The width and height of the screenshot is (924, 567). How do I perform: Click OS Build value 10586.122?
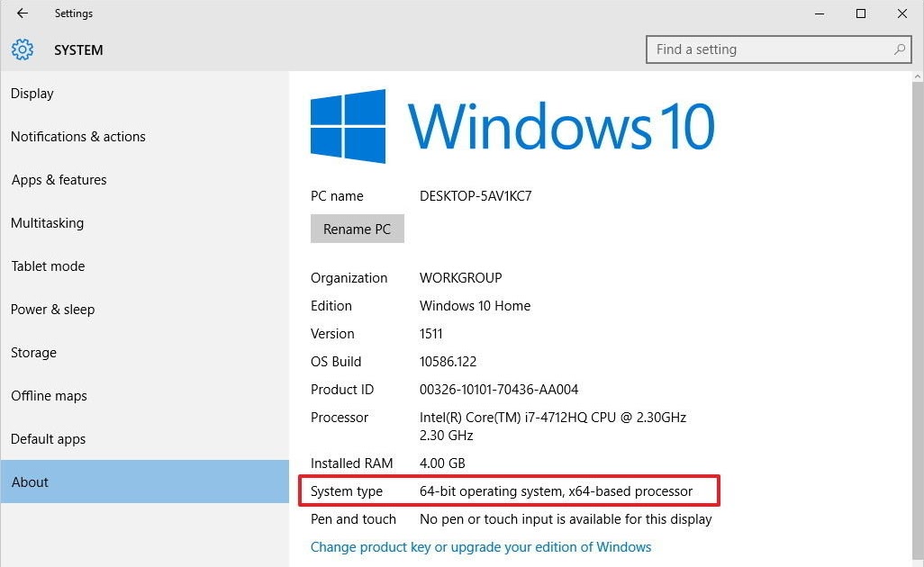pos(448,362)
